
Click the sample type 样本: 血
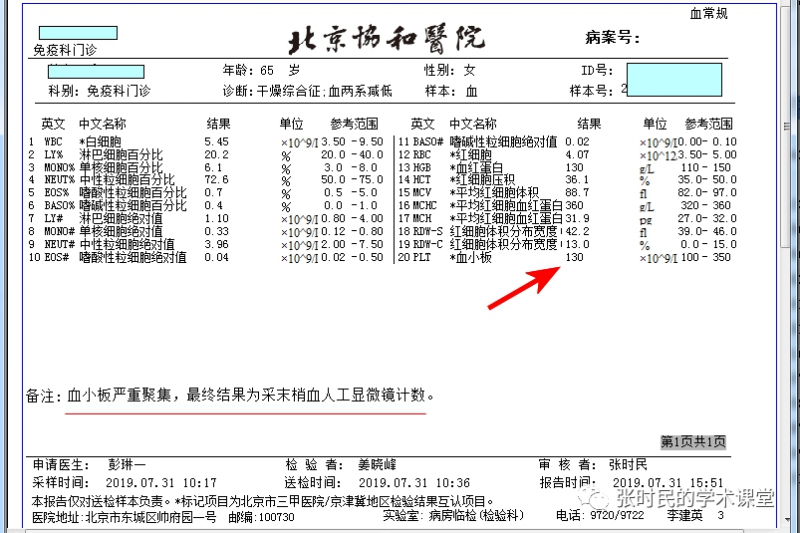coord(452,91)
